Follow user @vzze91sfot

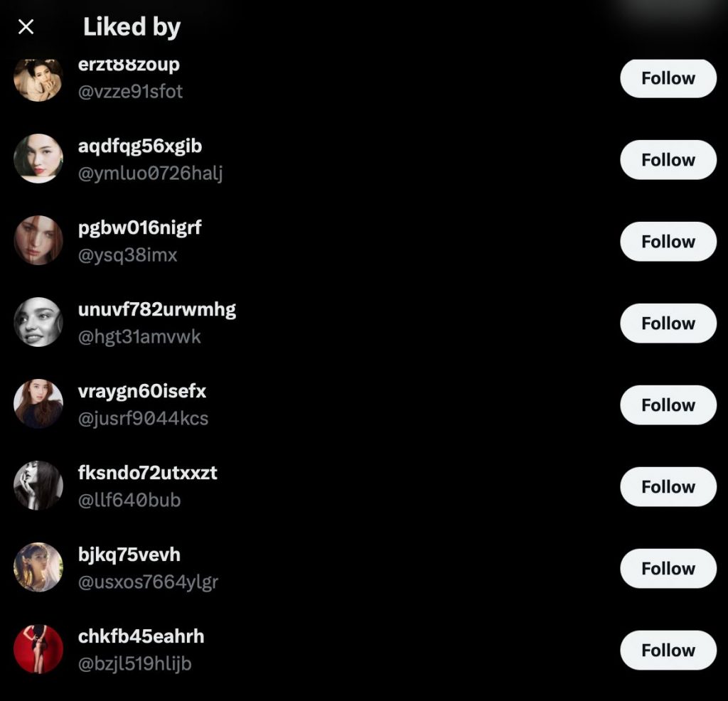(668, 78)
